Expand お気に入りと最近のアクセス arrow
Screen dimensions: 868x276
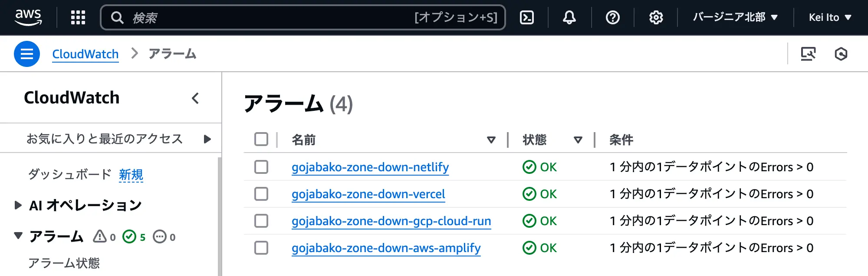click(x=207, y=139)
